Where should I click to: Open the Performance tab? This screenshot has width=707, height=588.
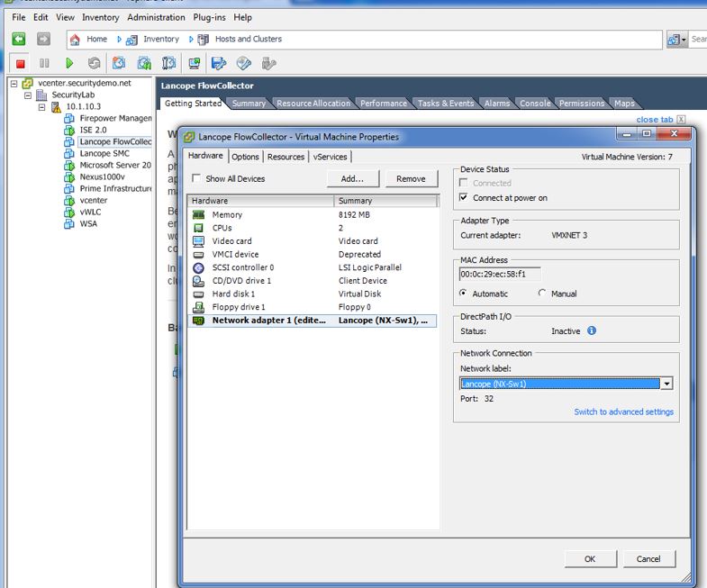tap(384, 104)
